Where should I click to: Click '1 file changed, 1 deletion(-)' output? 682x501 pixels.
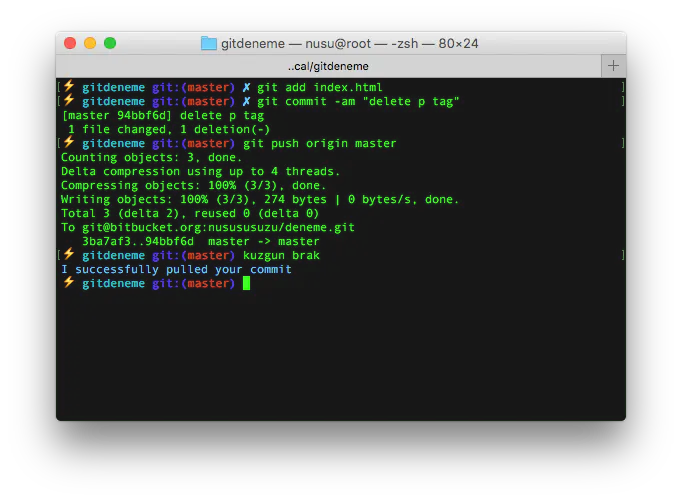[x=169, y=129]
